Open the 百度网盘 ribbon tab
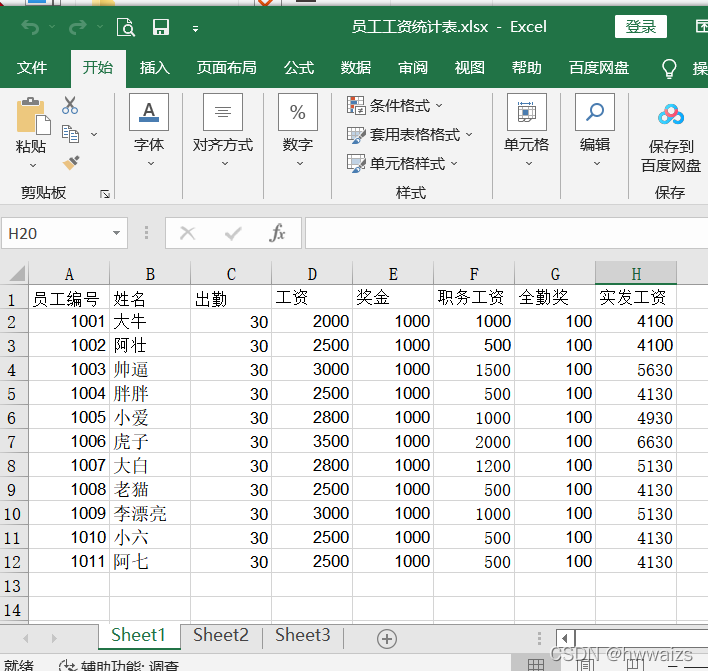This screenshot has height=671, width=708. [599, 68]
